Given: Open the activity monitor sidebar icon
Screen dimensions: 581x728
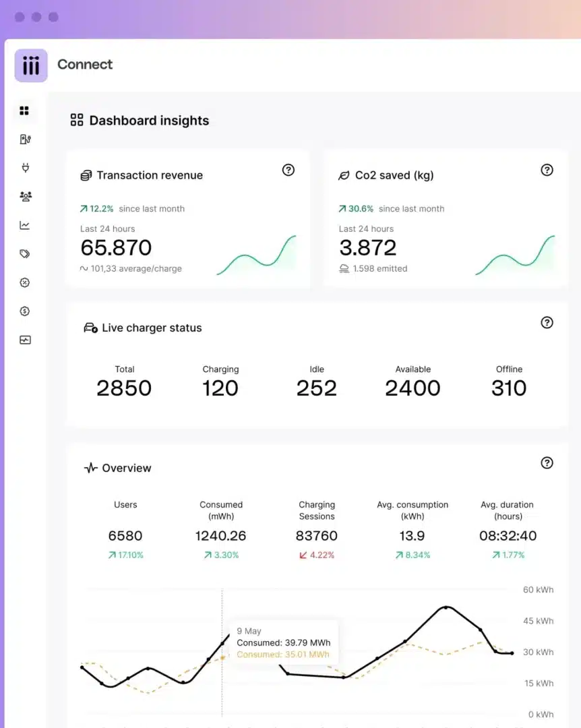Looking at the screenshot, I should pyautogui.click(x=25, y=340).
